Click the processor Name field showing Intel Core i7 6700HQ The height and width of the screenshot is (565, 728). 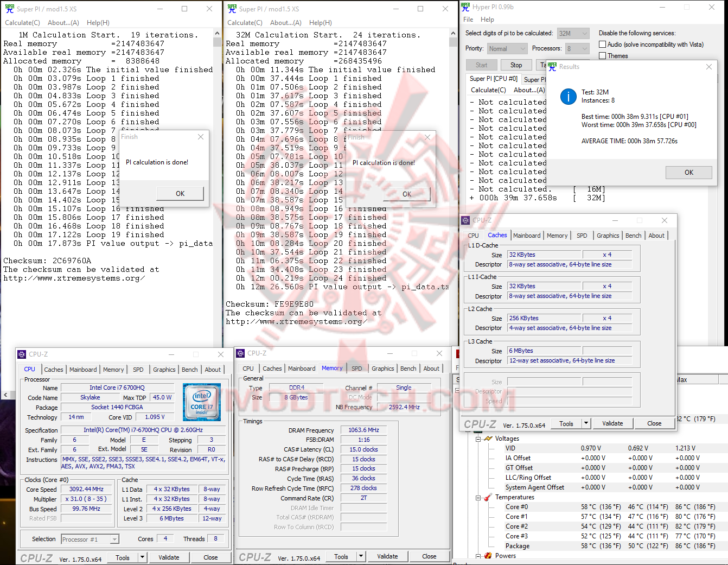click(x=117, y=388)
